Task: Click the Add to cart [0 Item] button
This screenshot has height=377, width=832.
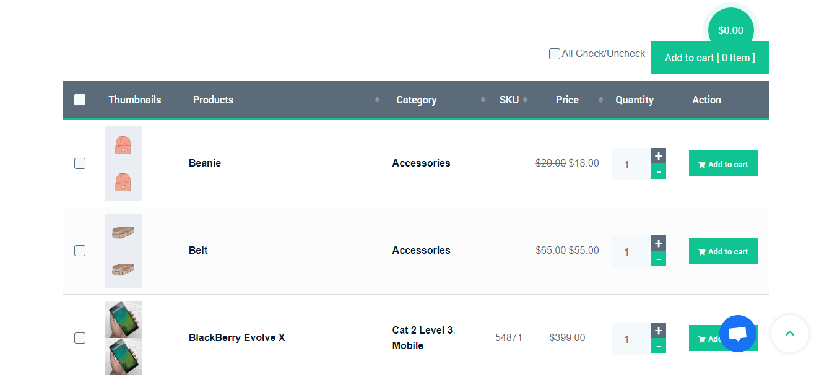Action: coord(709,57)
